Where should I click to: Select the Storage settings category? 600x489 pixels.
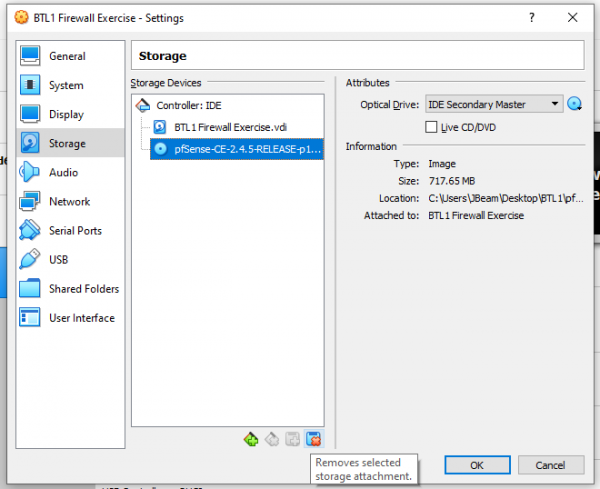pos(70,143)
